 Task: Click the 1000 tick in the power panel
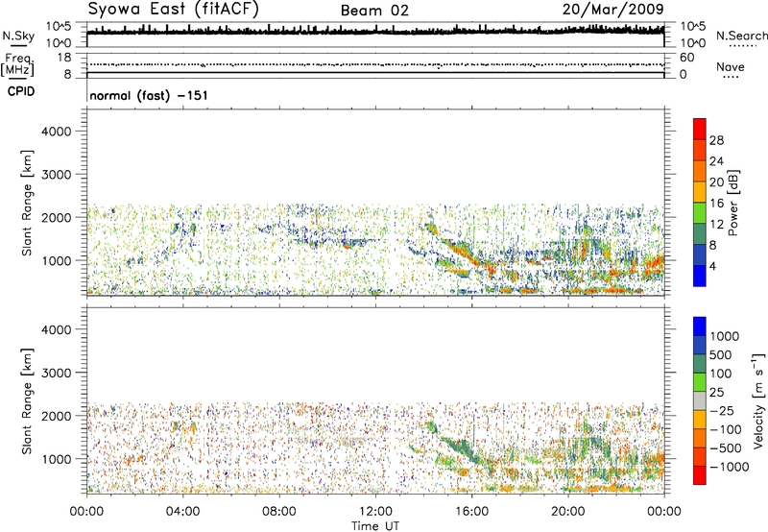coord(57,260)
